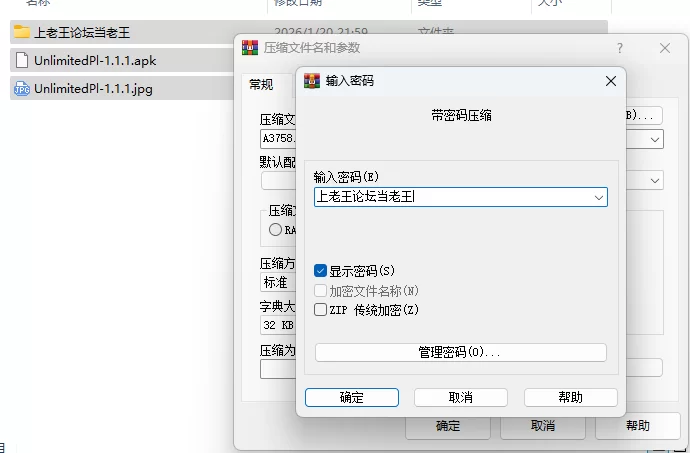Select the UnlimitedPl-1.1.1.apk file name

click(x=95, y=60)
